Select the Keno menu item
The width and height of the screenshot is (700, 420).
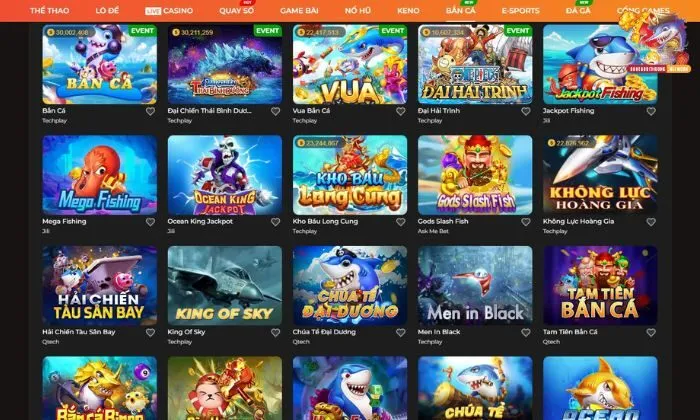click(408, 10)
